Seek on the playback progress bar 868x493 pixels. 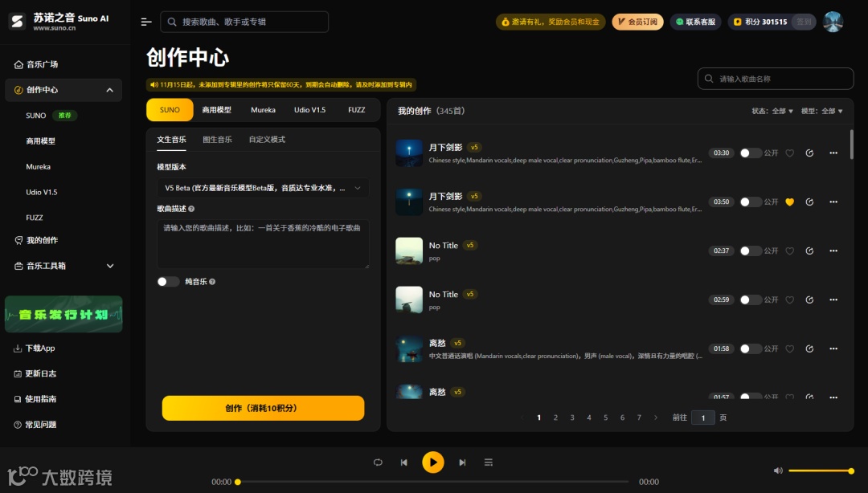point(433,482)
